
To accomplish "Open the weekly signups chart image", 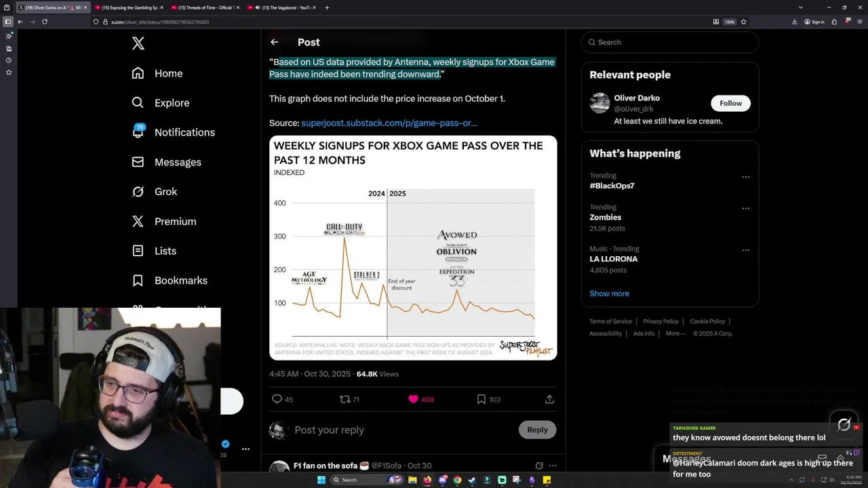I will pyautogui.click(x=413, y=247).
